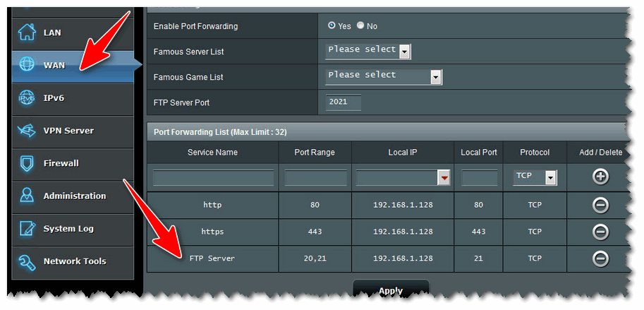Open IPv6 settings via its icon
This screenshot has width=644, height=310.
[27, 97]
